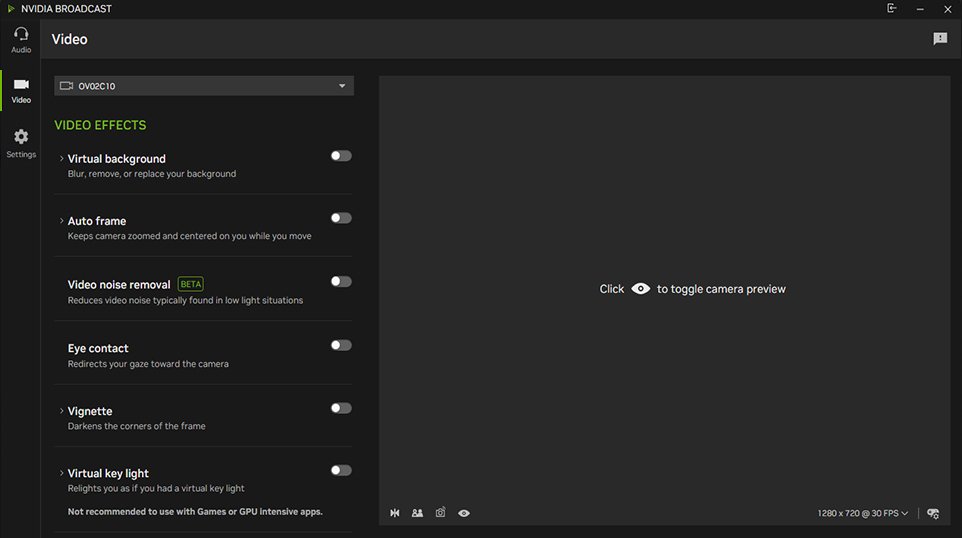962x538 pixels.
Task: Click 'Redirects your gaze toward the camera' text
Action: click(x=148, y=364)
